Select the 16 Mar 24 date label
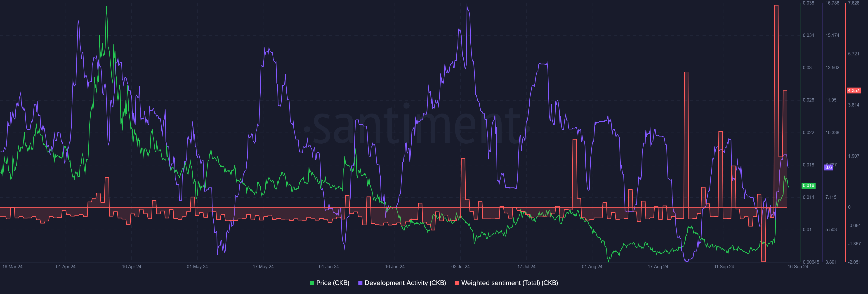The image size is (868, 294). click(12, 267)
